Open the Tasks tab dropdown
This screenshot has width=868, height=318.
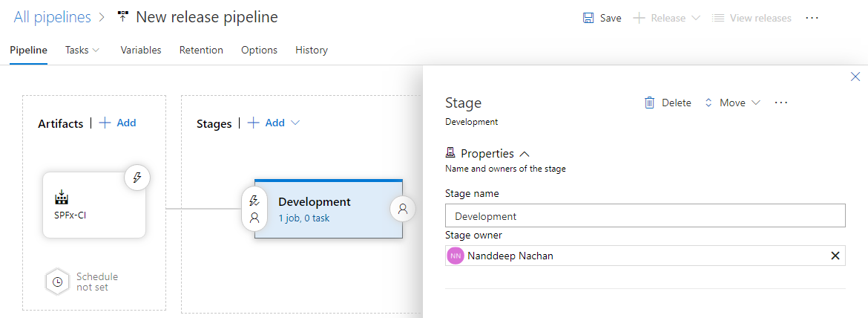coord(82,50)
